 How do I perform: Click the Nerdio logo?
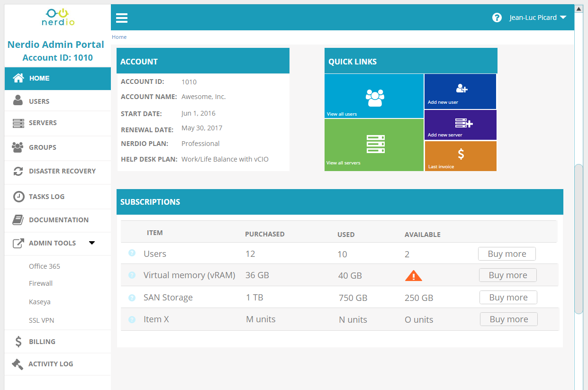(x=57, y=18)
